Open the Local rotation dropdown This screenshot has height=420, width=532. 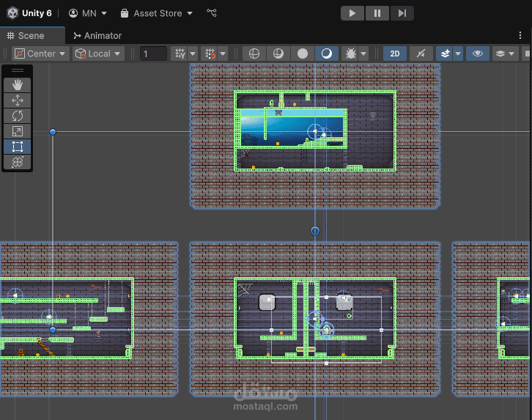[x=98, y=54]
